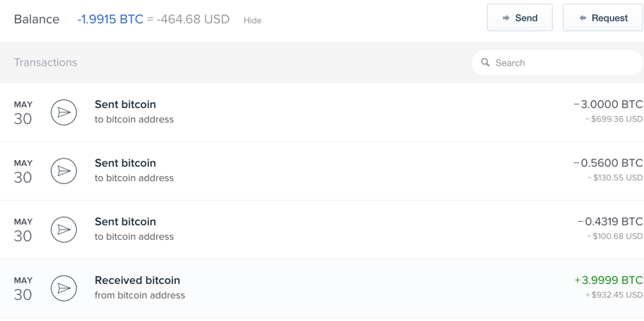
Task: Click the left arrow icon on Request
Action: (x=582, y=18)
